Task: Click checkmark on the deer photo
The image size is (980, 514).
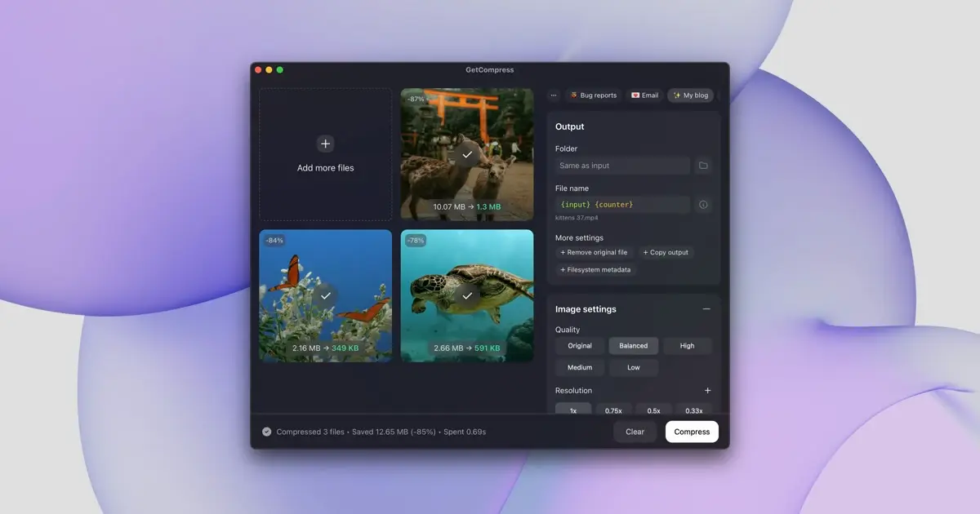Action: click(467, 154)
